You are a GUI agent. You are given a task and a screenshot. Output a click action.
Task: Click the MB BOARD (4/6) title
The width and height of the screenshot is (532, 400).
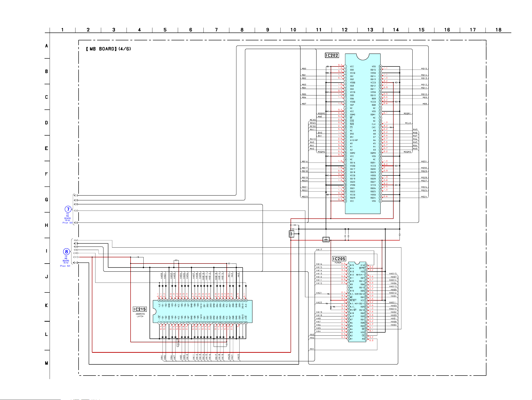(x=108, y=49)
